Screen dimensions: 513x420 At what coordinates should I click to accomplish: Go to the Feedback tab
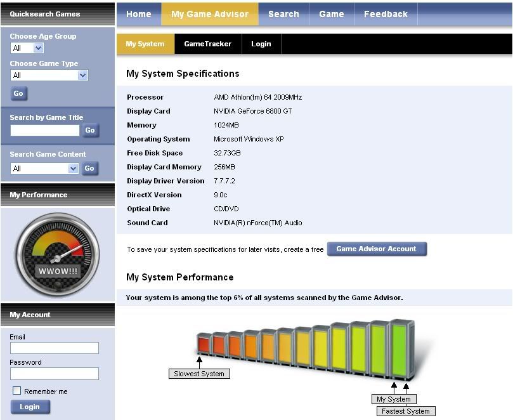pyautogui.click(x=386, y=14)
